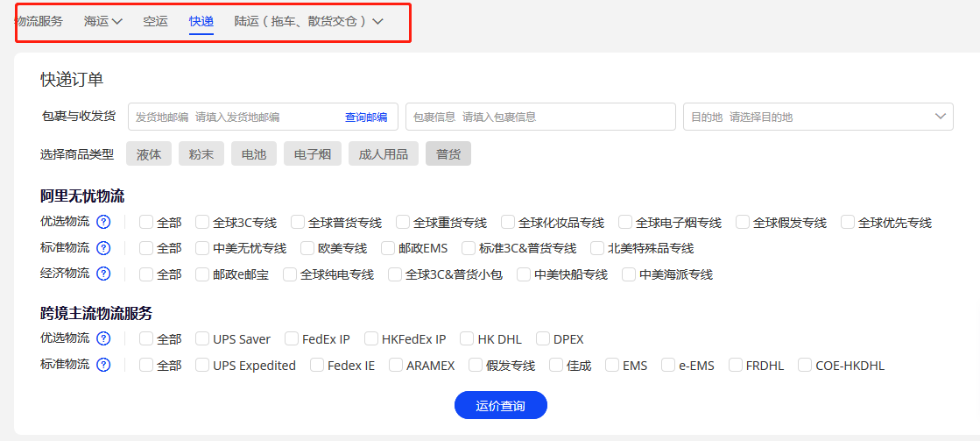Click the 运价查询 button
Viewport: 980px width, 441px height.
pyautogui.click(x=500, y=406)
